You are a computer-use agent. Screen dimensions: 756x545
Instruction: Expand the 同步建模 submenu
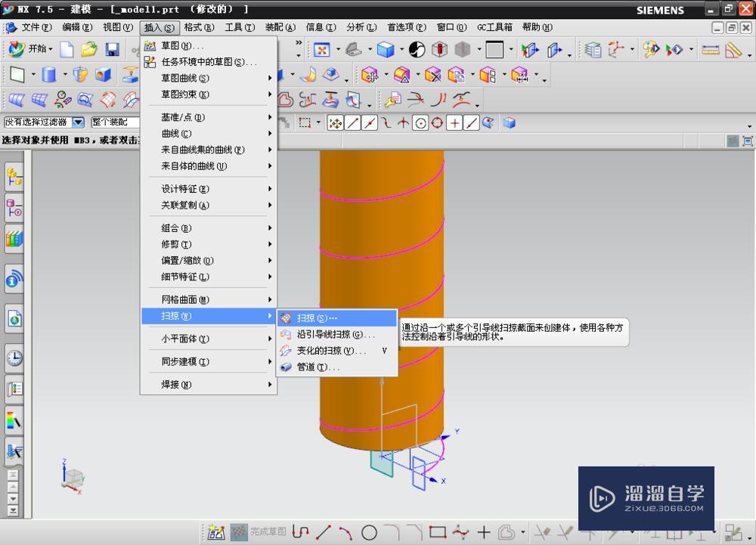[x=209, y=362]
